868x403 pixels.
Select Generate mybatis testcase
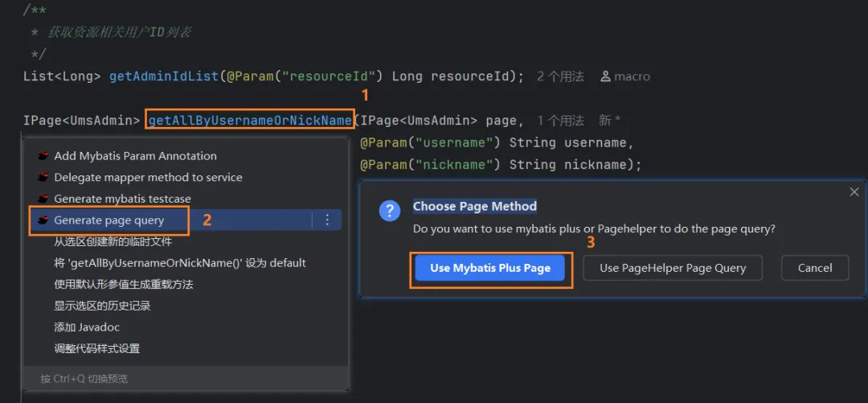click(x=122, y=199)
